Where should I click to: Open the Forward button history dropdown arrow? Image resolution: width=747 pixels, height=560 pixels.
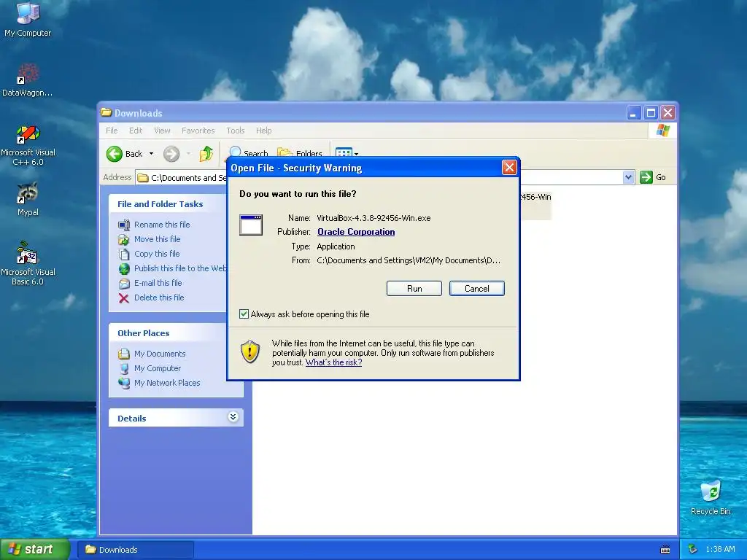click(x=189, y=154)
